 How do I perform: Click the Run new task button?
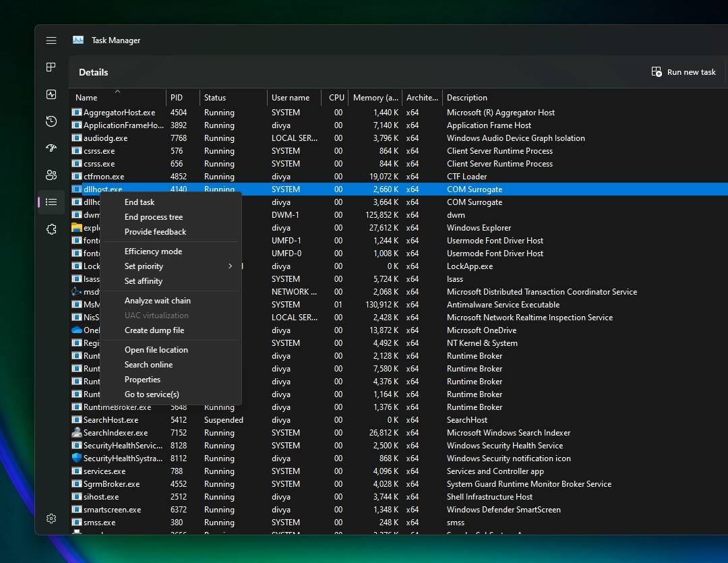(x=684, y=71)
